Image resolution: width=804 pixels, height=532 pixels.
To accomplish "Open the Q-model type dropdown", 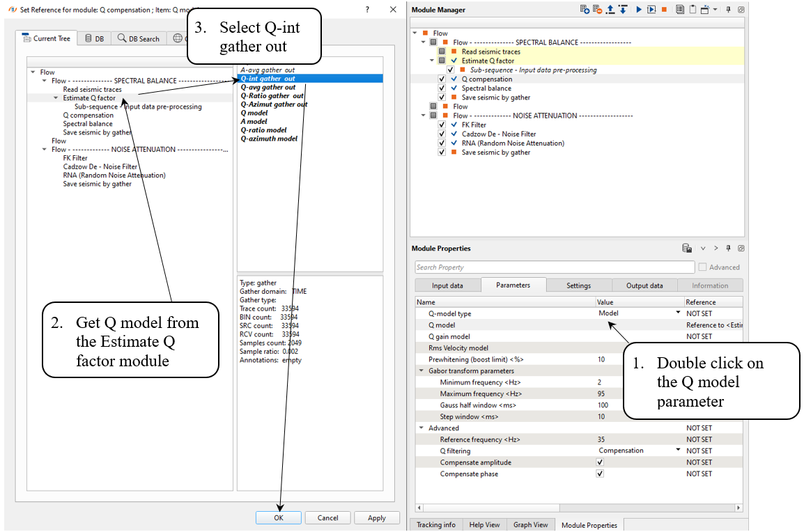I will [x=677, y=313].
